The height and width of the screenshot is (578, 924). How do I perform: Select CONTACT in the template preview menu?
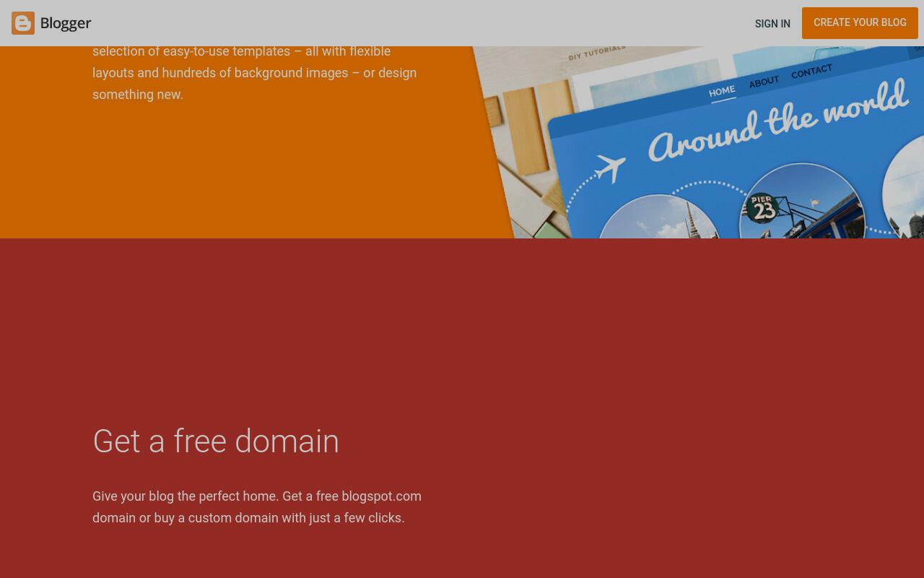click(811, 72)
